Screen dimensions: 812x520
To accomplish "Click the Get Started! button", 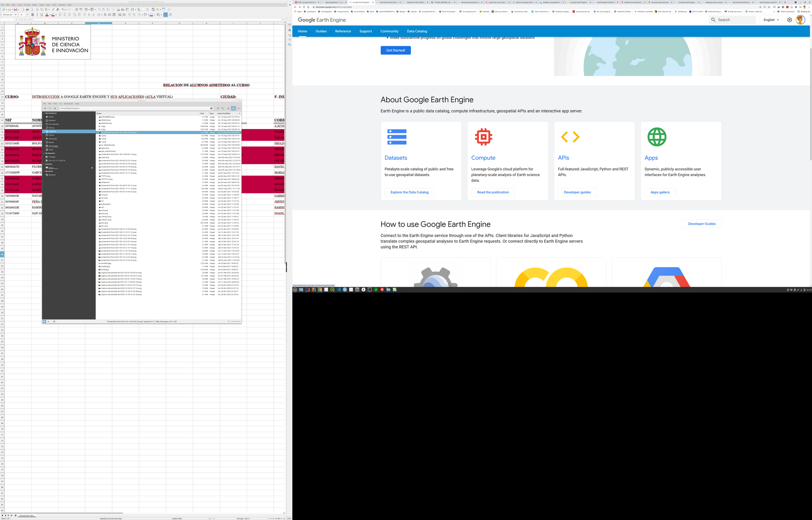I will click(395, 50).
